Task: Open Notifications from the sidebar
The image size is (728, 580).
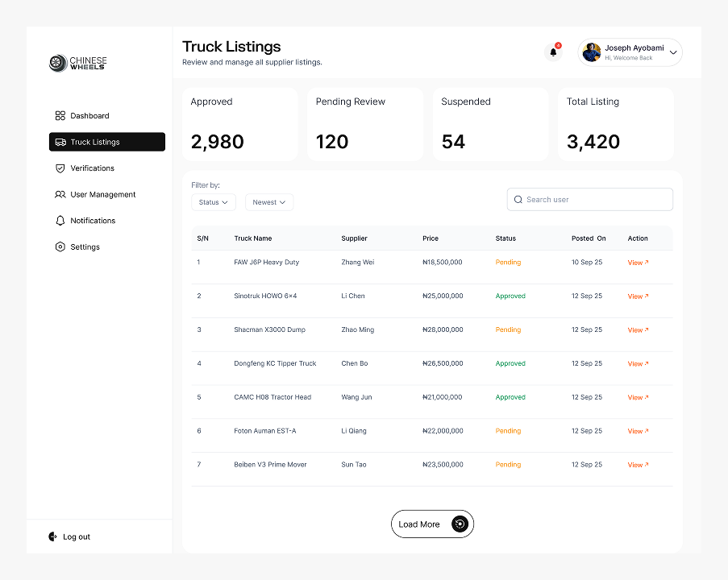Action: point(92,221)
